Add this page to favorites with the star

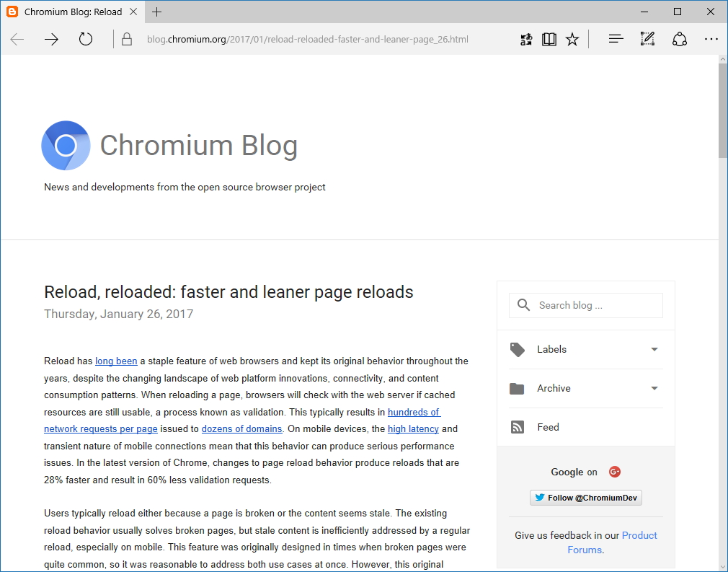[x=572, y=39]
